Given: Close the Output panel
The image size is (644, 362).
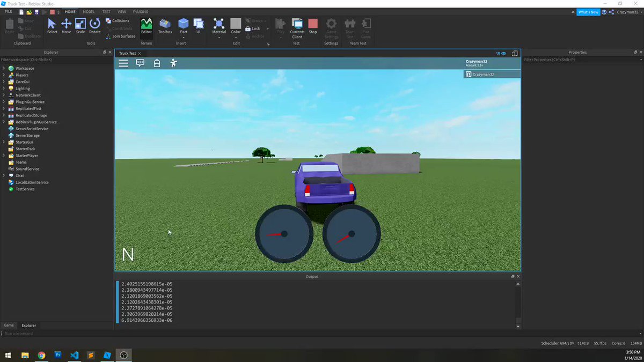Looking at the screenshot, I should pos(518,277).
